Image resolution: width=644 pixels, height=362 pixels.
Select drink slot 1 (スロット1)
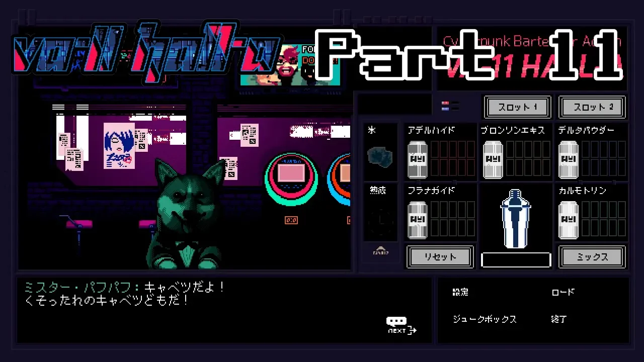pos(517,107)
